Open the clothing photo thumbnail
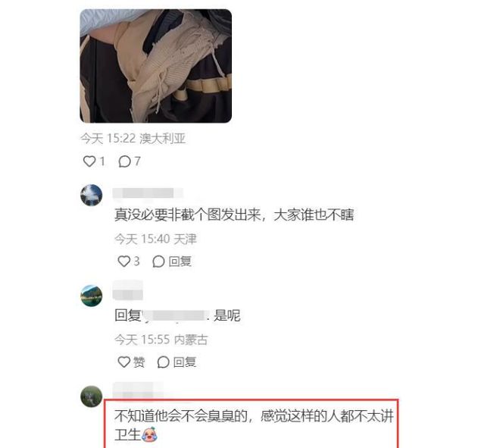The height and width of the screenshot is (448, 500). point(155,66)
